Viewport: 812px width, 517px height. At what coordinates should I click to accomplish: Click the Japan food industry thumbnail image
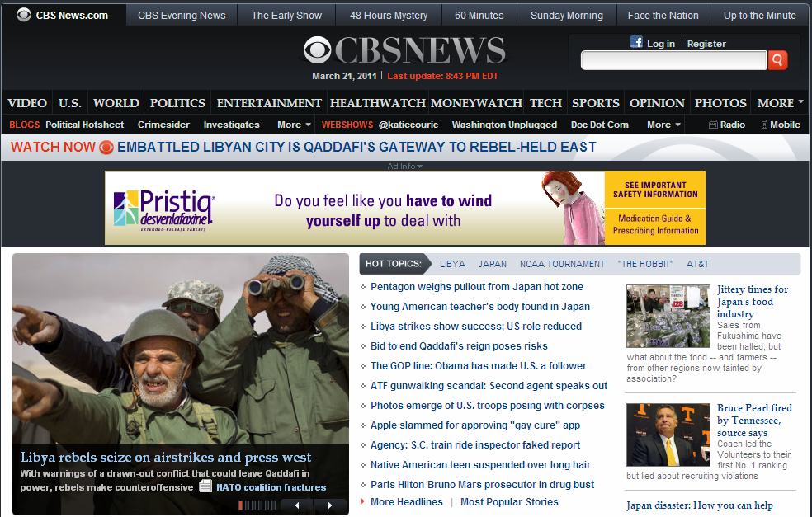[x=668, y=316]
